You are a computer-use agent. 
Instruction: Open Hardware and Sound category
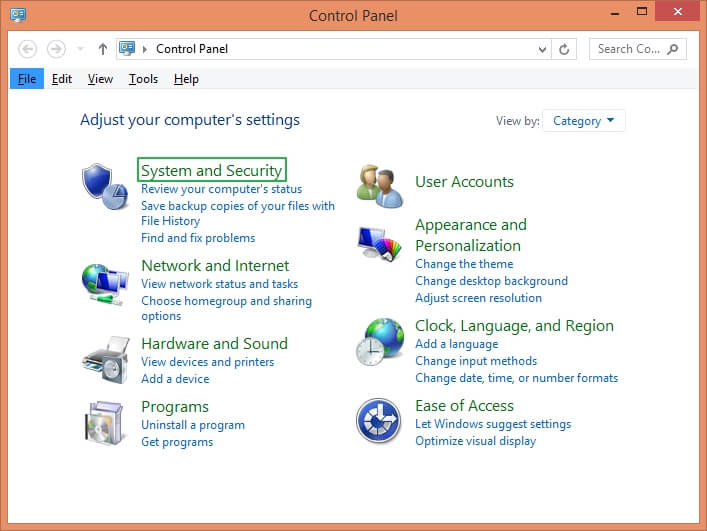coord(214,343)
